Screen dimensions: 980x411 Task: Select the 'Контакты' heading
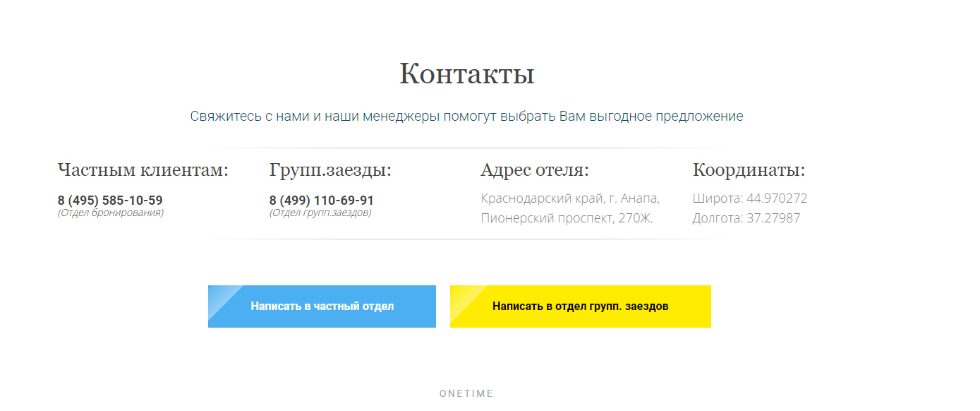click(466, 73)
